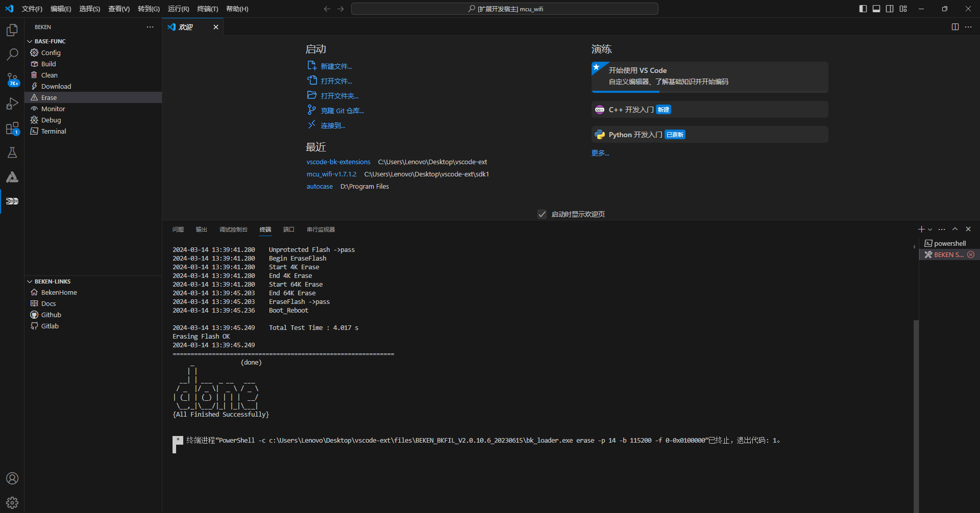The height and width of the screenshot is (513, 980).
Task: Uncheck show welcome page on startup
Action: click(x=542, y=214)
